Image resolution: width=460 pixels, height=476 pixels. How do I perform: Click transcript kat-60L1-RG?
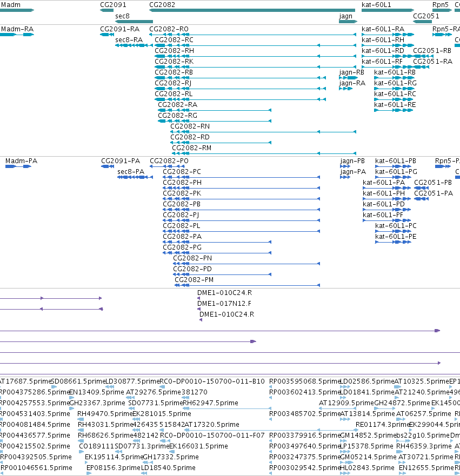click(x=395, y=83)
